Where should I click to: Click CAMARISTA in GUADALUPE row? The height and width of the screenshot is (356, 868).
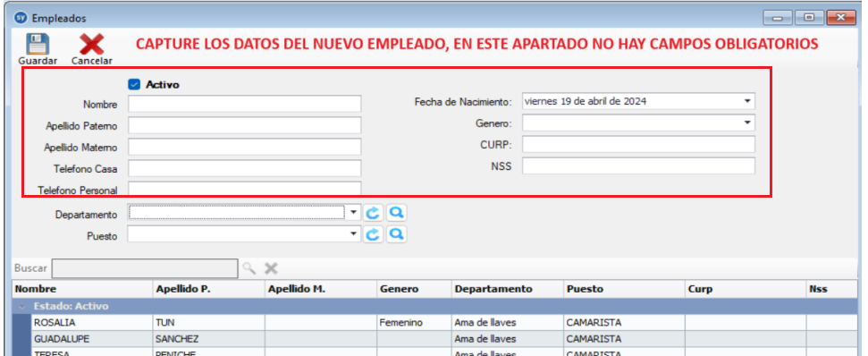625,338
